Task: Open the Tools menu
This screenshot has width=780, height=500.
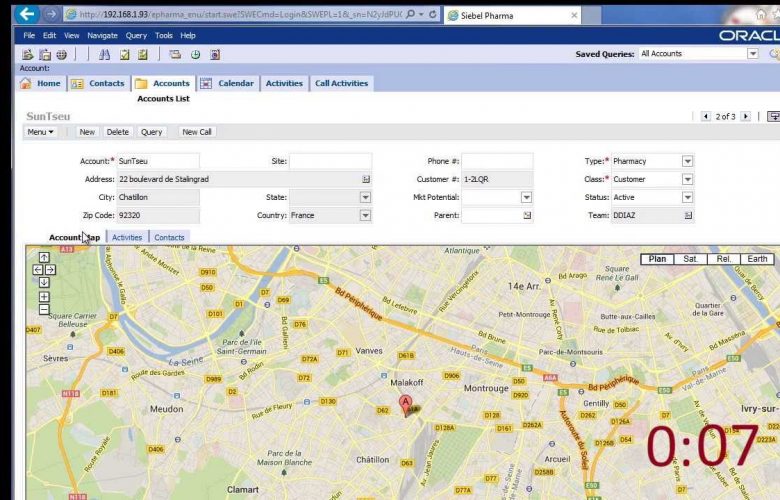Action: click(x=164, y=35)
